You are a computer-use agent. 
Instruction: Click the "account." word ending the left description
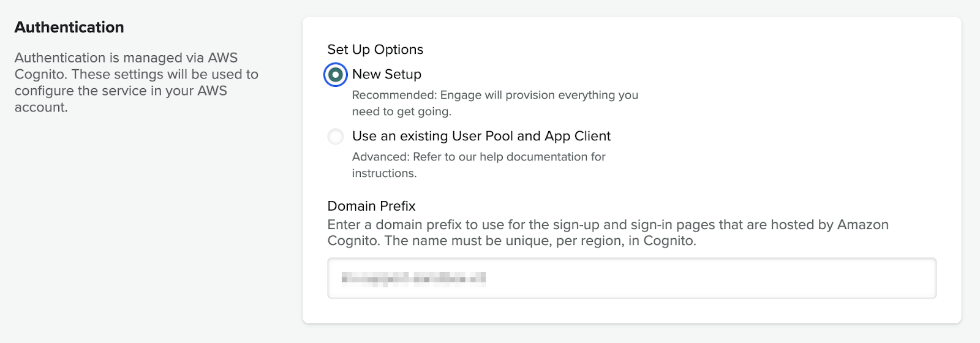pos(41,107)
